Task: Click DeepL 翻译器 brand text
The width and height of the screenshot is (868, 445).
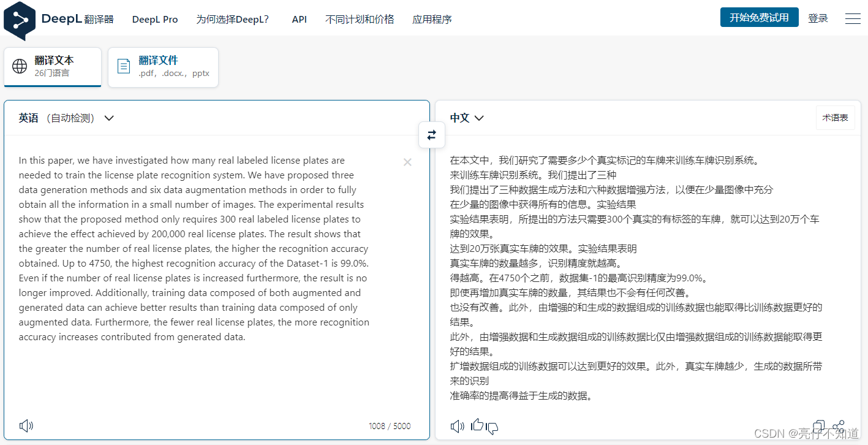Action: pos(78,19)
